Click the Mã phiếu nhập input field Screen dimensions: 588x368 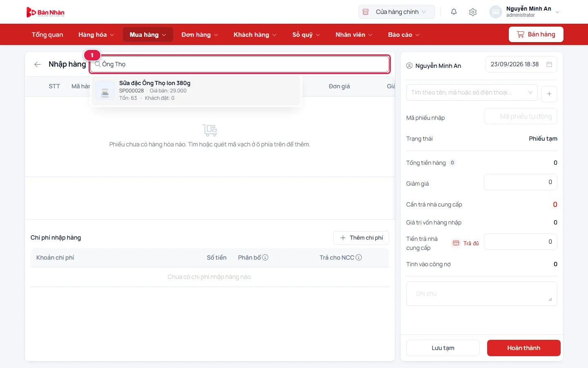(521, 117)
